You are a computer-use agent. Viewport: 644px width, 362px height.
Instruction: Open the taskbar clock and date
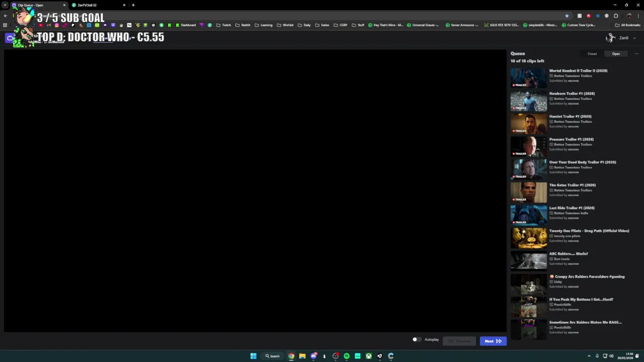[625, 356]
